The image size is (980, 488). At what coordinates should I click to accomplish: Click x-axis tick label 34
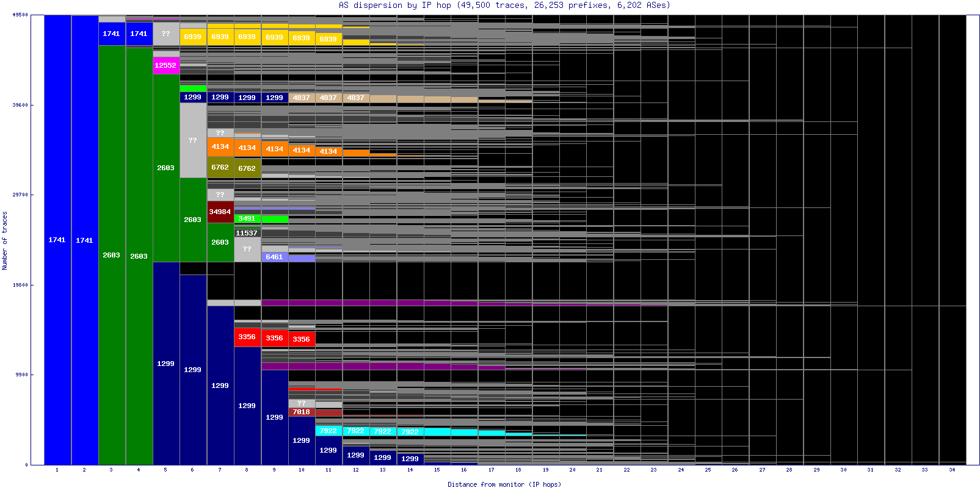(953, 470)
